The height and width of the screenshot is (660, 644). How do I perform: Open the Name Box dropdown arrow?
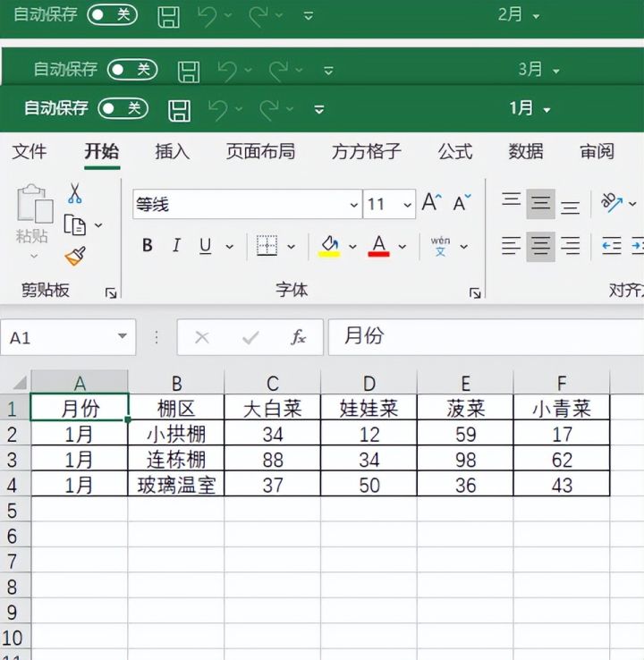point(123,336)
